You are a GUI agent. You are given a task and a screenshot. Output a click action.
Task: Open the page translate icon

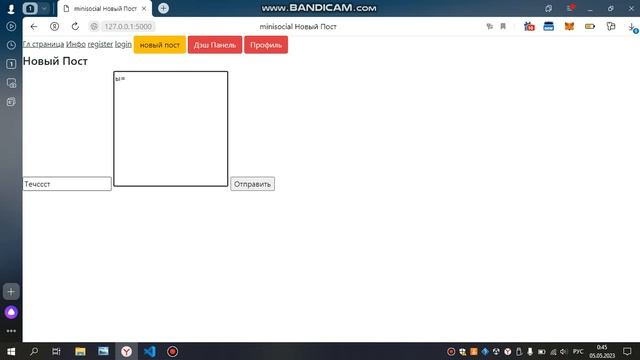(x=490, y=27)
